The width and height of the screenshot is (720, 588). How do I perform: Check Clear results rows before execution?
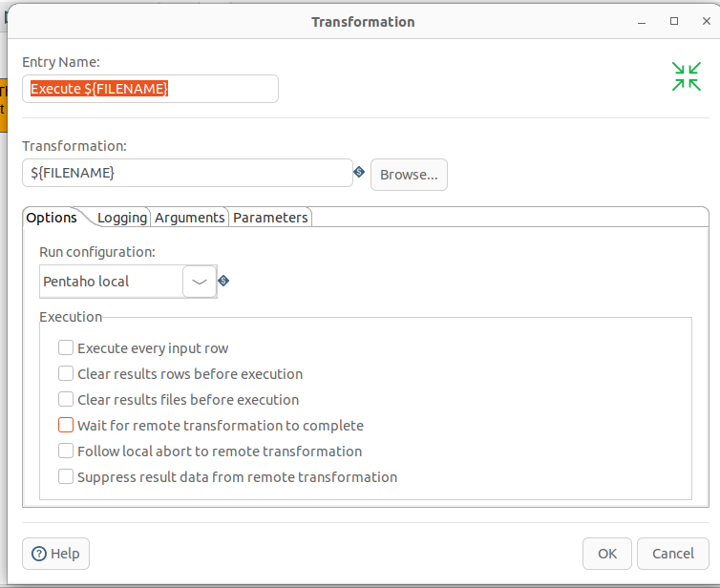pos(66,374)
